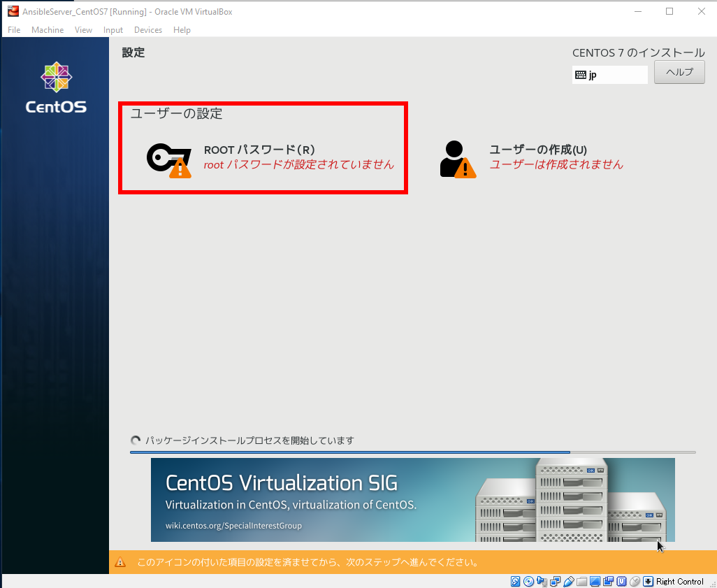
Task: Click the Right Control host key label
Action: [x=679, y=581]
